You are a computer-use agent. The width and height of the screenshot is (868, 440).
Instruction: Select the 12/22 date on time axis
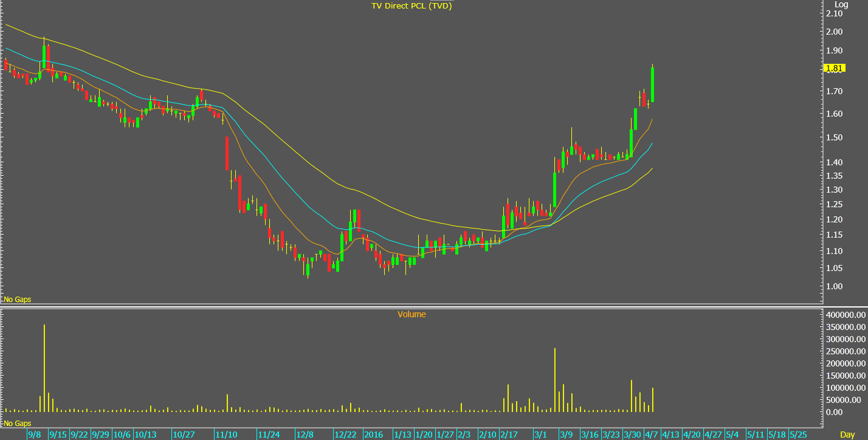[x=345, y=435]
